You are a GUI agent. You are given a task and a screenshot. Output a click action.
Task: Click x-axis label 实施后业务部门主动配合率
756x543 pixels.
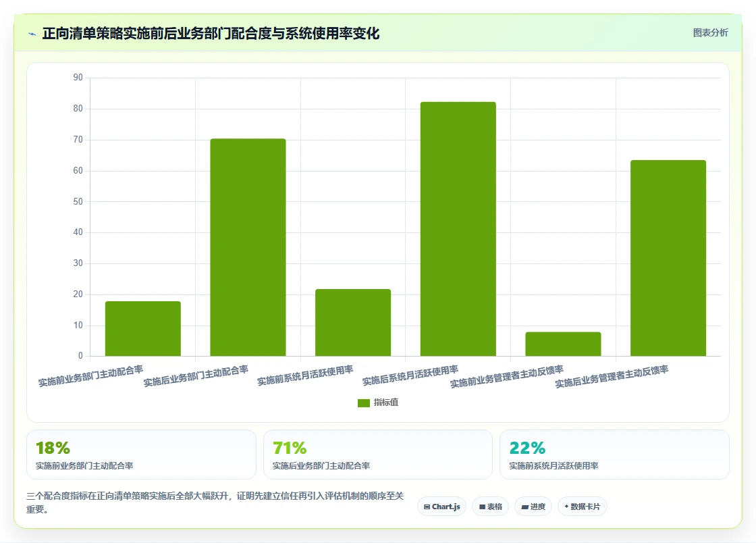196,376
